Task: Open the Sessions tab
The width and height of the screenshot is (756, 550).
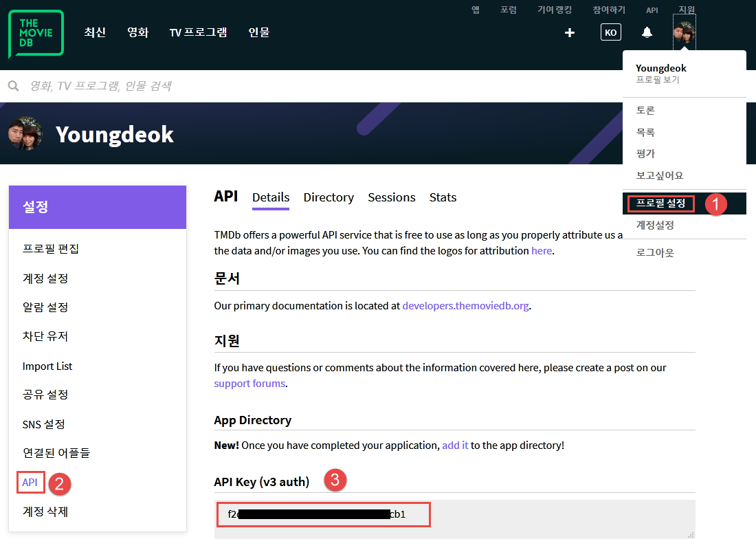Action: pos(391,197)
